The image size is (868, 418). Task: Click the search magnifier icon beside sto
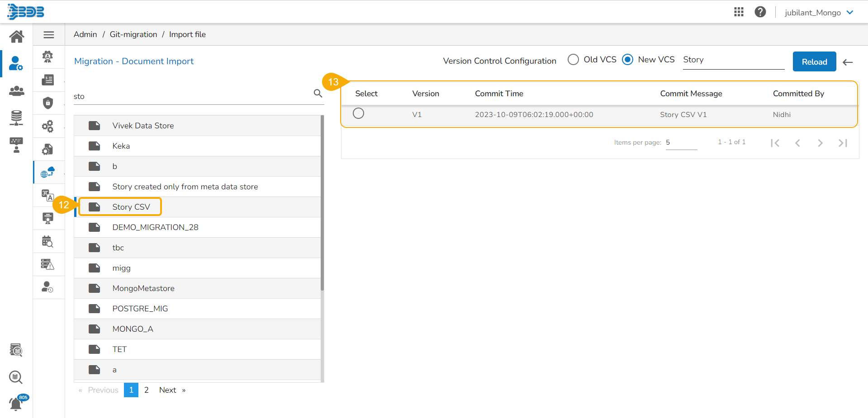pyautogui.click(x=318, y=94)
